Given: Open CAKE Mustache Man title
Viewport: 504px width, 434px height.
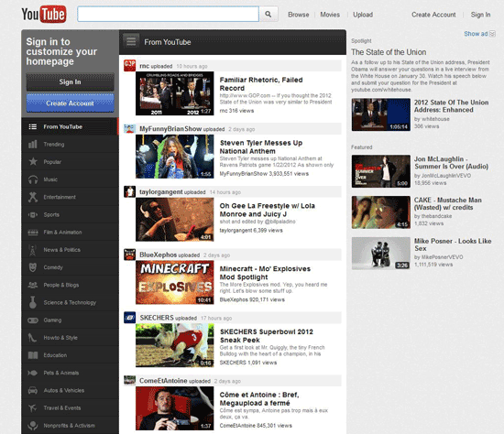Looking at the screenshot, I should 448,203.
